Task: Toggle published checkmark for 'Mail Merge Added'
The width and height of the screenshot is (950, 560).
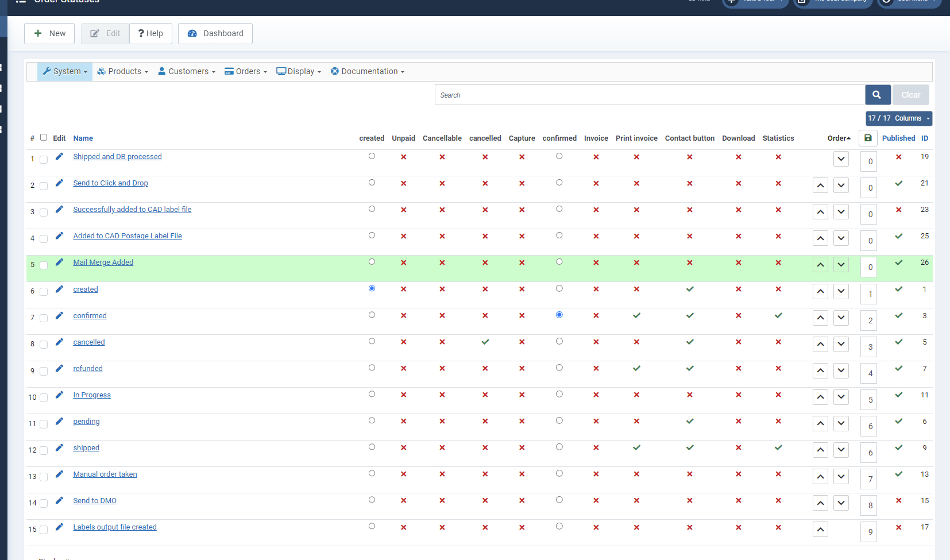Action: coord(898,262)
